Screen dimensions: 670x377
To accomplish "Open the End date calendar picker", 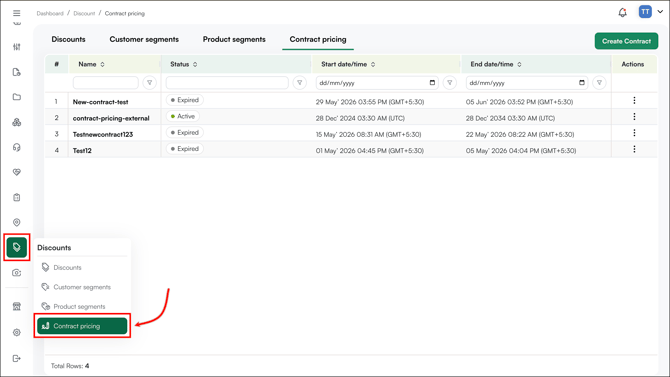I will (x=582, y=82).
